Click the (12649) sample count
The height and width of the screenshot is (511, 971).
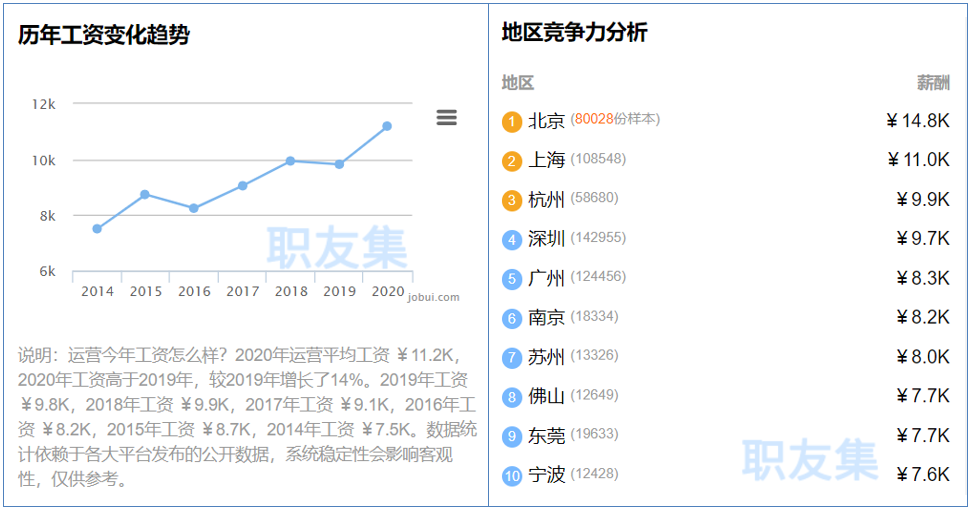(594, 395)
